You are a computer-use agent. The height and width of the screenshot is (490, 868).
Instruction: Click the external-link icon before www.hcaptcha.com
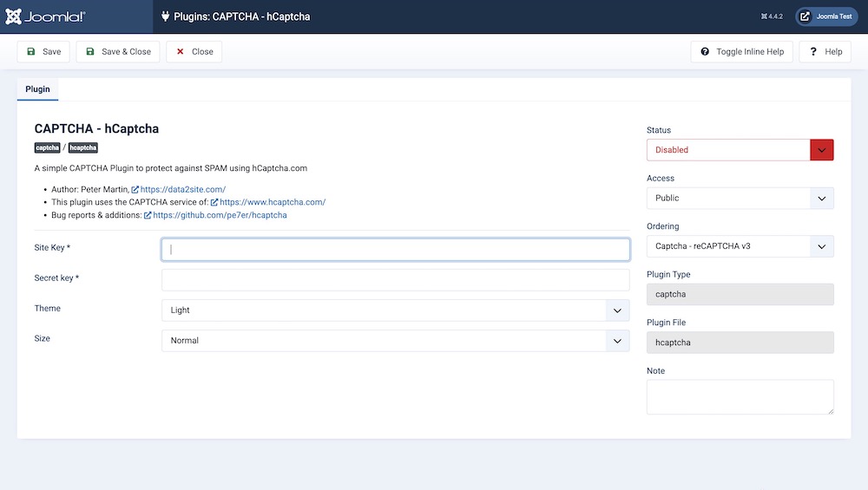coord(214,202)
